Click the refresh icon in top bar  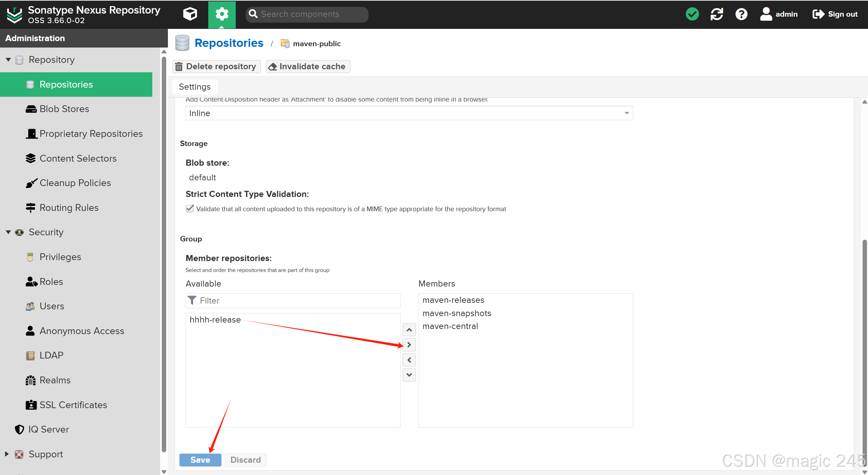[x=717, y=14]
